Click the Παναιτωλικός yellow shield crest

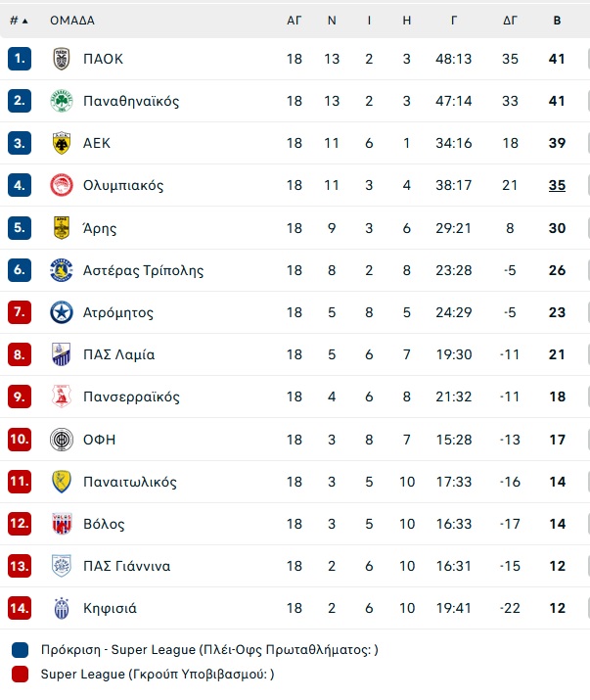[62, 482]
